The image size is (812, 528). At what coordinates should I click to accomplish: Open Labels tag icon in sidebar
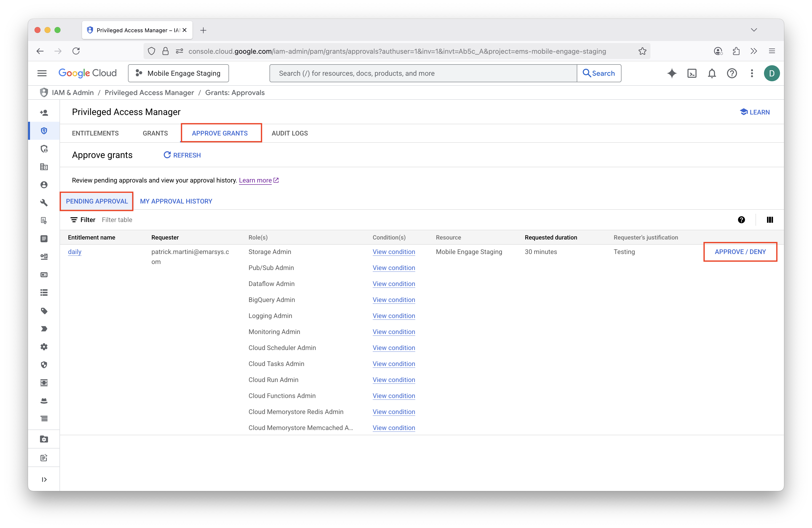tap(44, 311)
